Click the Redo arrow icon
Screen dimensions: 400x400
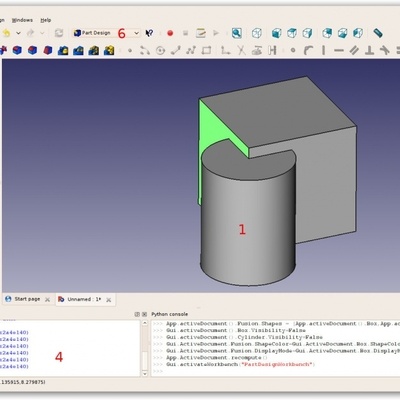[x=31, y=33]
